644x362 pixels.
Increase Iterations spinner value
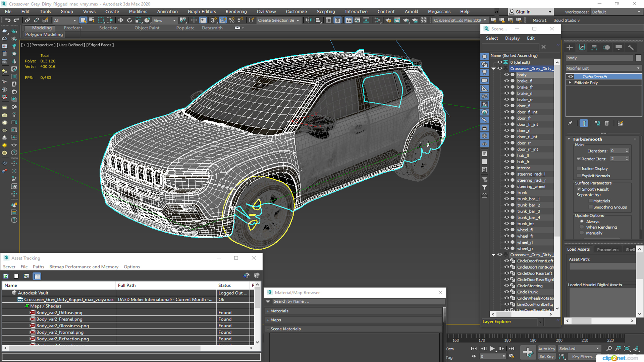(627, 149)
